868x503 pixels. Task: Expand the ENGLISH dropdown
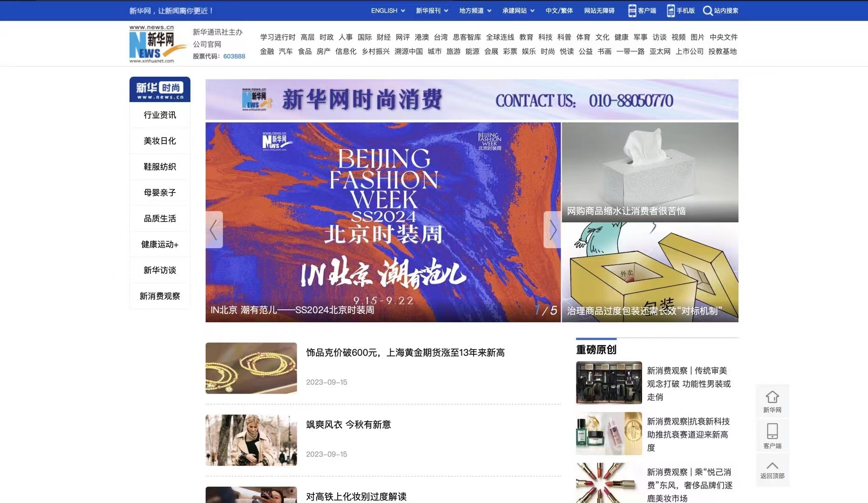coord(388,11)
